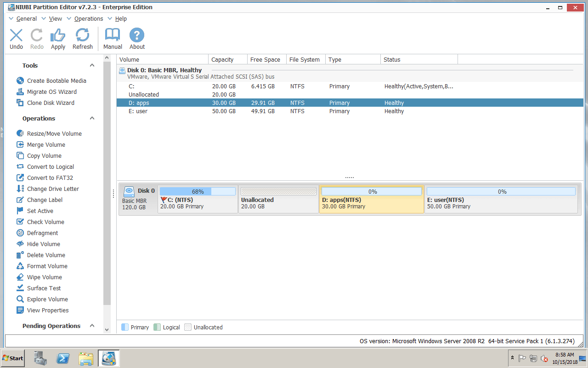Screen dimensions: 588x368
Task: Run Surface Test
Action: click(x=39, y=288)
